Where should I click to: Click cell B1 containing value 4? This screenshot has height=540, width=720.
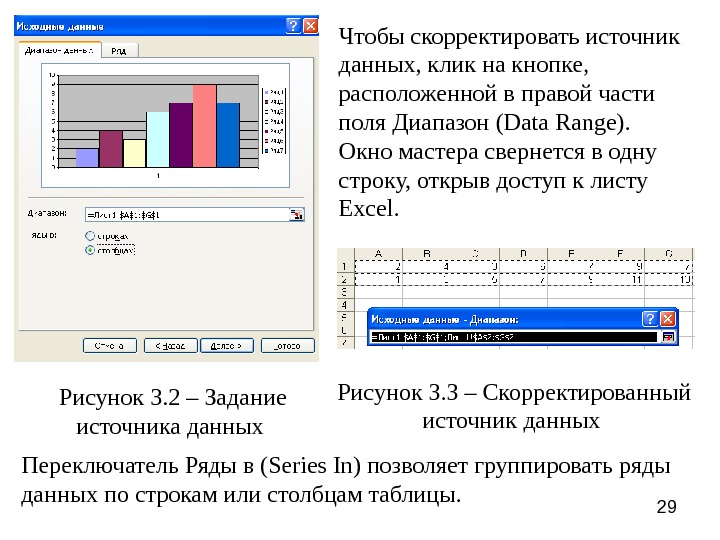(427, 266)
